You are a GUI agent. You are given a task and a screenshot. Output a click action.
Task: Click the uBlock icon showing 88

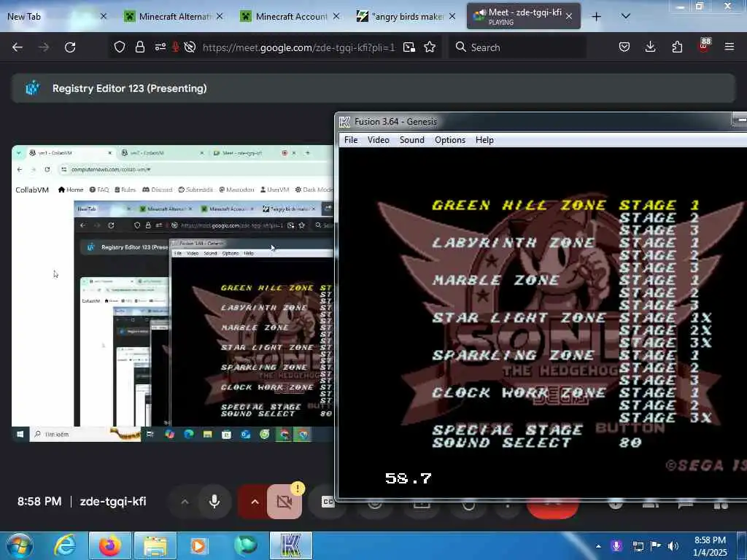click(x=704, y=45)
